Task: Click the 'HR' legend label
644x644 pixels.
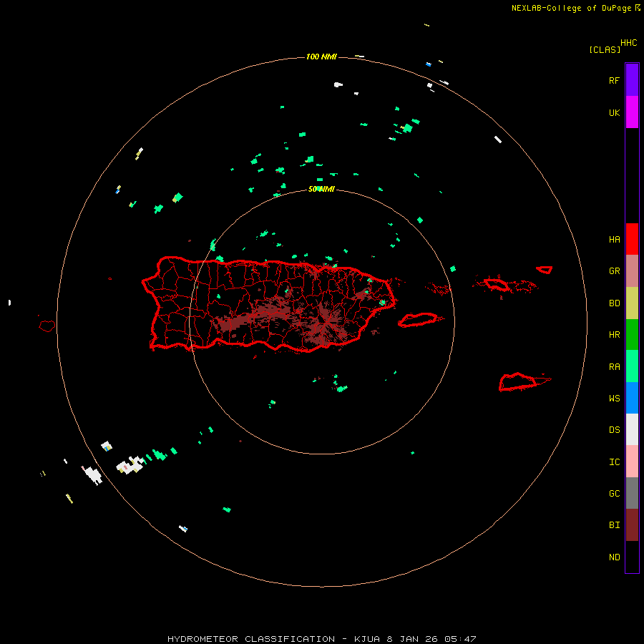Action: click(614, 335)
